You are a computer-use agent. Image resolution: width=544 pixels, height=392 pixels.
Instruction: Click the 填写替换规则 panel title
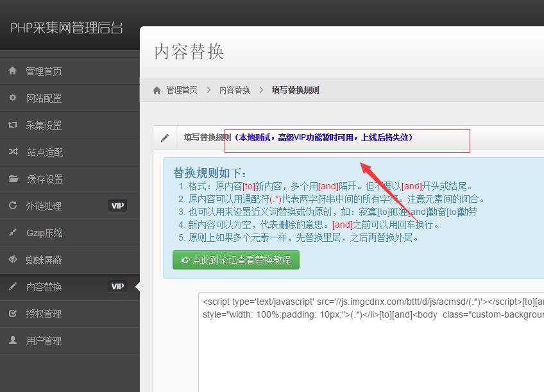coord(207,138)
